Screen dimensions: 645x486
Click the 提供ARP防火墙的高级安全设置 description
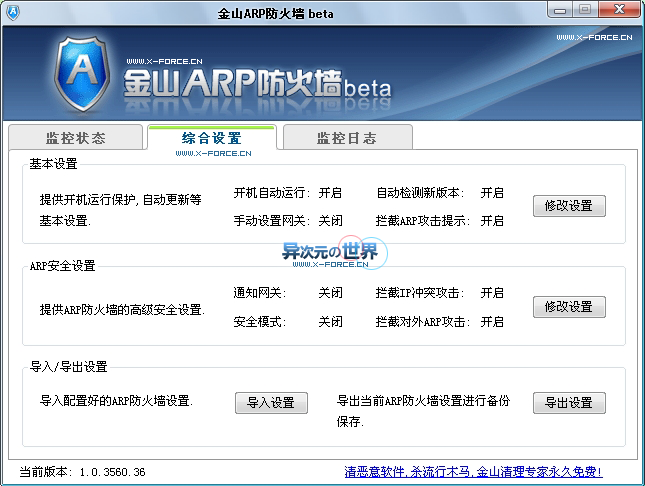[x=122, y=309]
